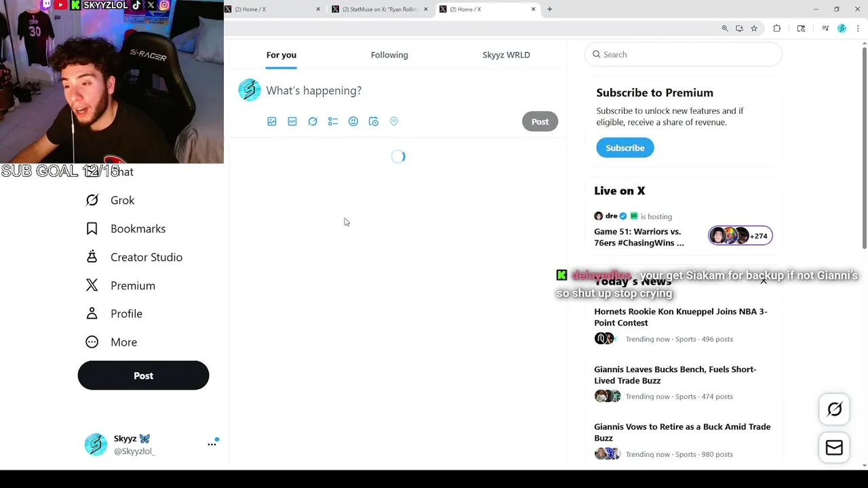Open the Grok sidebar icon
Image resolution: width=868 pixels, height=488 pixels.
[x=92, y=200]
